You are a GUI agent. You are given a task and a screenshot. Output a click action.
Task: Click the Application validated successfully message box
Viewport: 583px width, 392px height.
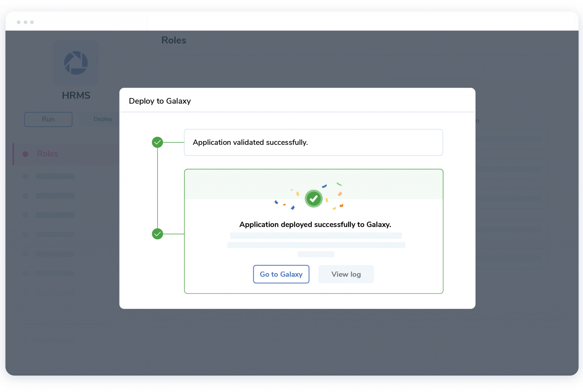pyautogui.click(x=314, y=142)
